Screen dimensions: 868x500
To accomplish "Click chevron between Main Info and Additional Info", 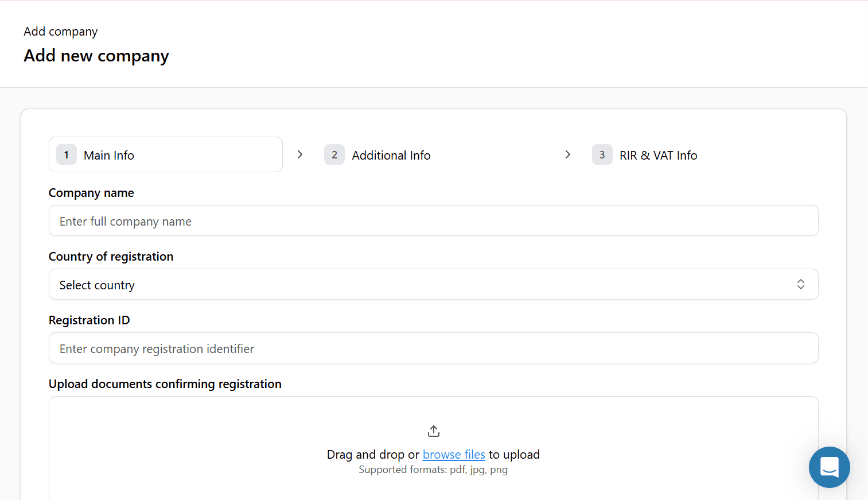I will [x=299, y=154].
